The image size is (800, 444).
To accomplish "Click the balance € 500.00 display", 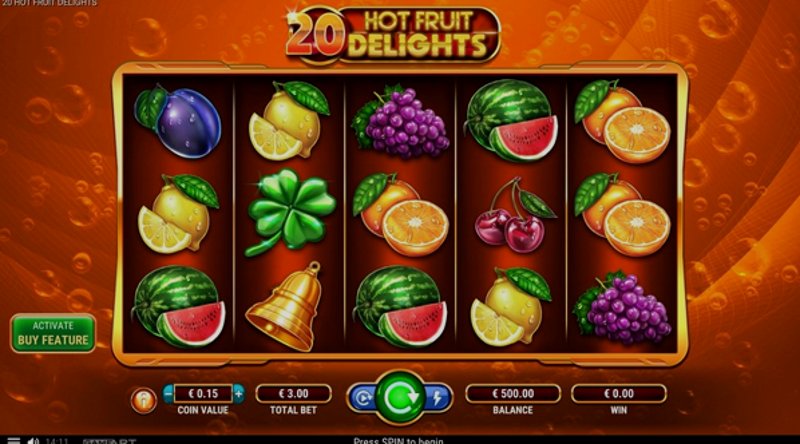I will pos(513,393).
